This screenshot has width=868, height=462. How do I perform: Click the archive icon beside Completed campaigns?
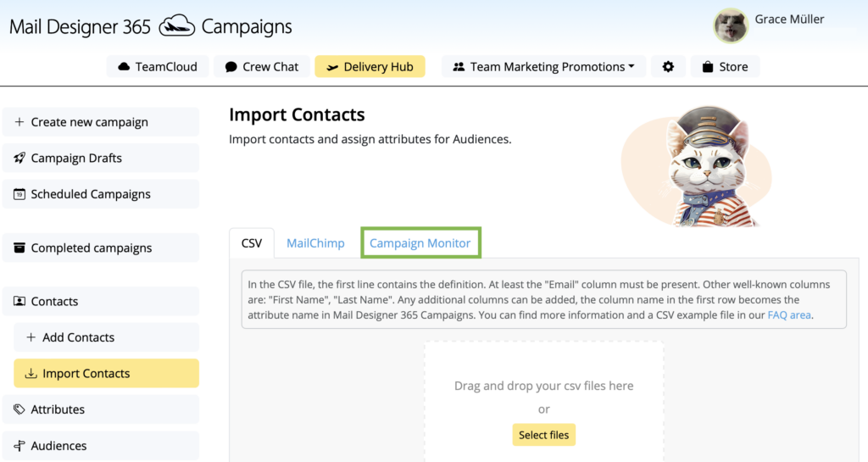(19, 248)
